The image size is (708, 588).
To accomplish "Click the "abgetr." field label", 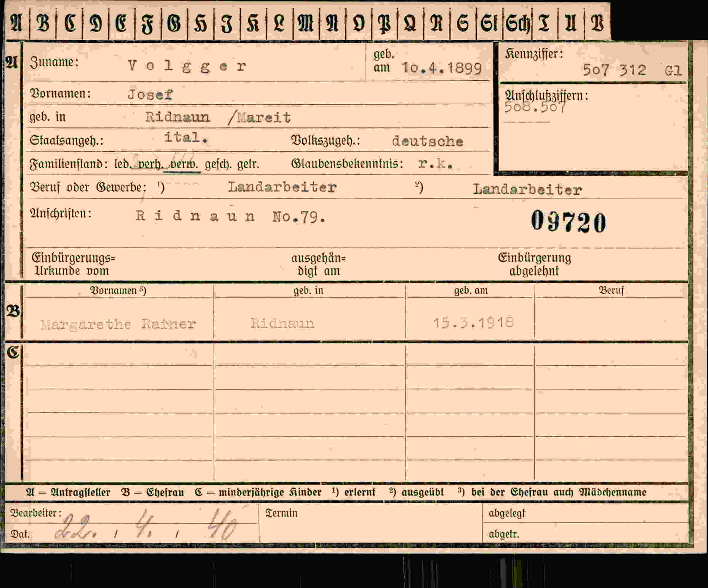I will click(504, 534).
